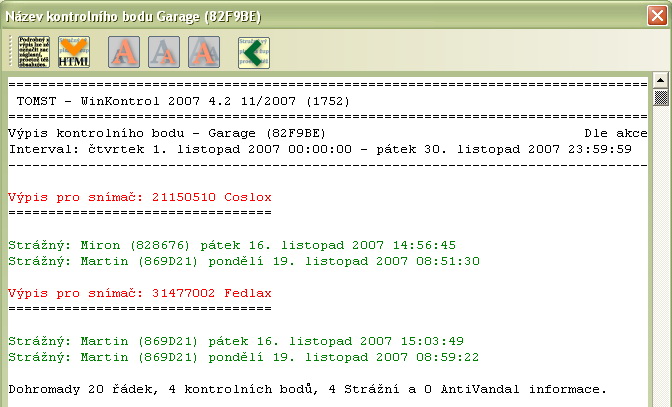672x407 pixels.
Task: Click the first orange letter A icon
Action: (x=124, y=51)
